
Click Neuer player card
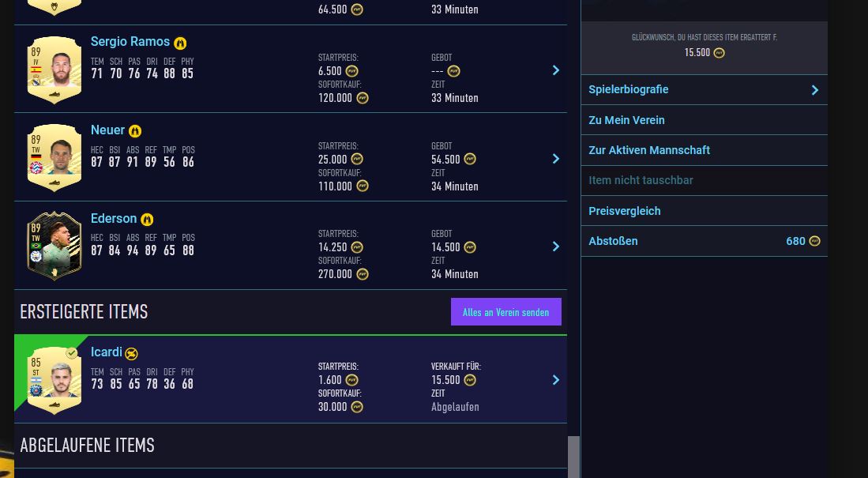pyautogui.click(x=54, y=158)
